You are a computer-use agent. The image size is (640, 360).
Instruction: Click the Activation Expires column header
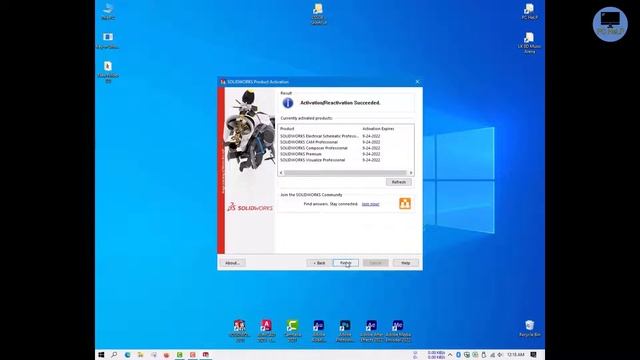pos(378,129)
